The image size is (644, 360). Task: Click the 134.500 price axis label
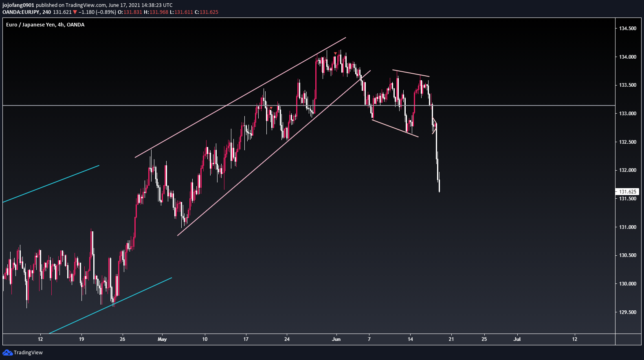pos(628,29)
